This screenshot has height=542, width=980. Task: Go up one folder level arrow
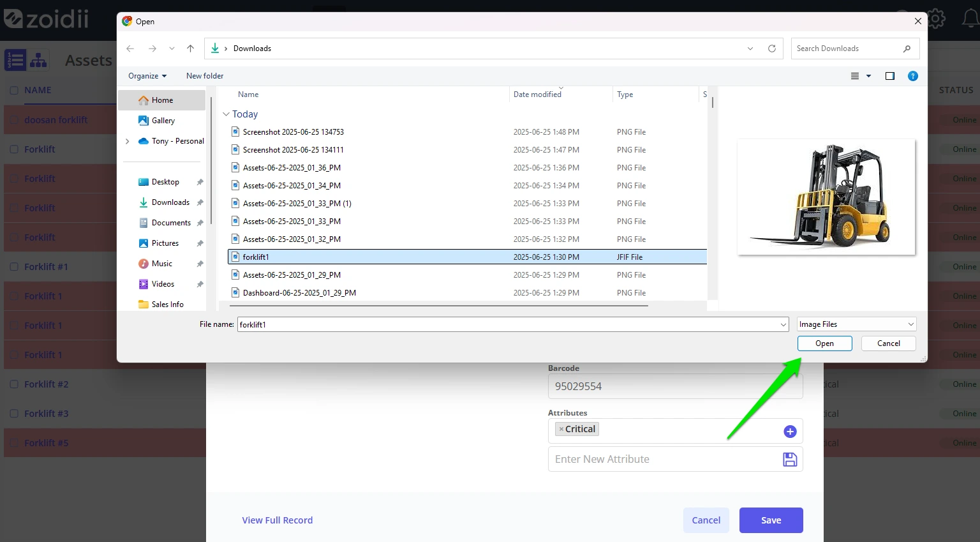tap(190, 49)
